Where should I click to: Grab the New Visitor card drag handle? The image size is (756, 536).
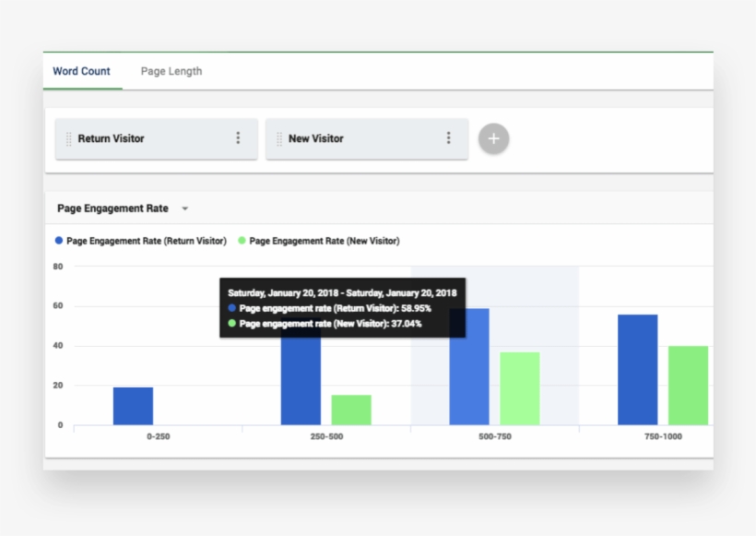[281, 138]
